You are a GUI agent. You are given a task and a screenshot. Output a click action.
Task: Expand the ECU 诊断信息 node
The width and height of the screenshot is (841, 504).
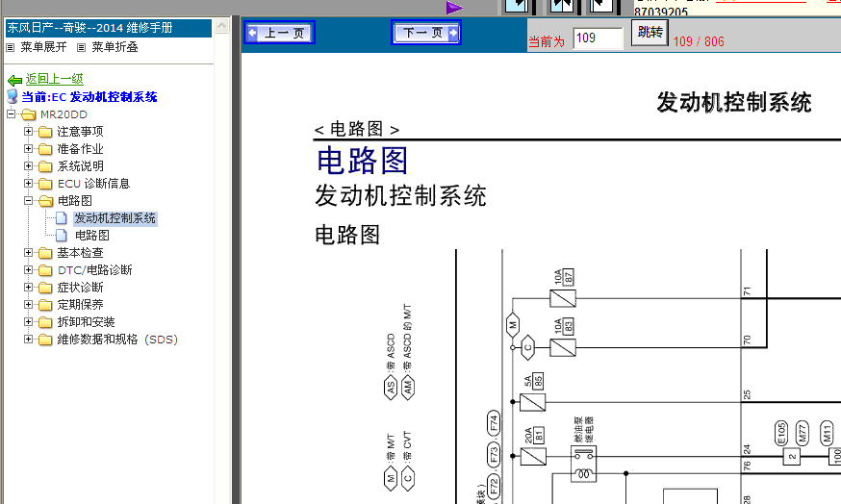point(29,183)
